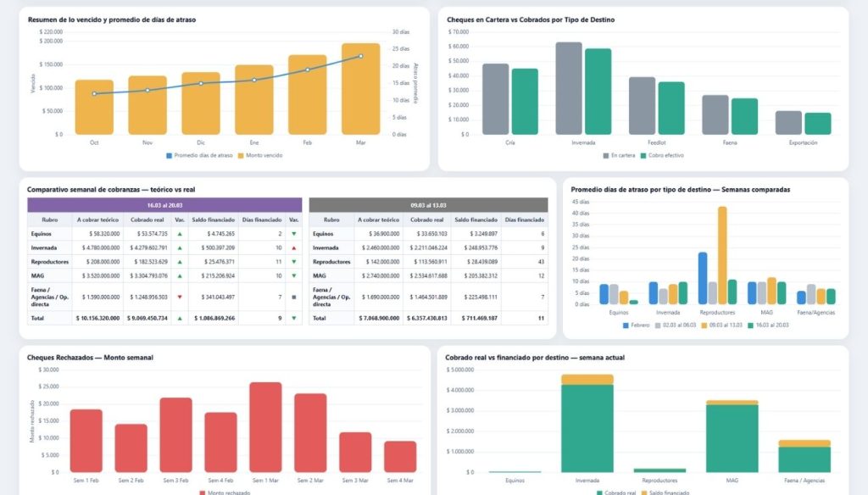868x495 pixels.
Task: Click the 'Cobrado real' column header in first table
Action: pyautogui.click(x=147, y=220)
